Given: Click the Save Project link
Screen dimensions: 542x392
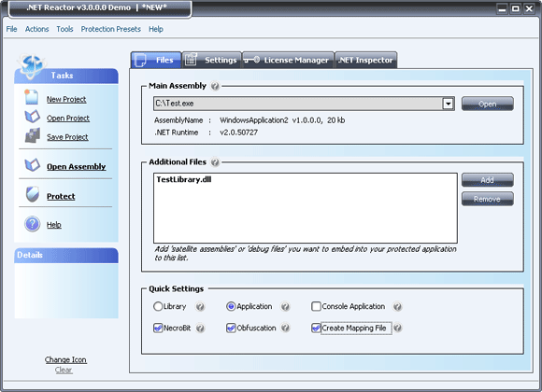Looking at the screenshot, I should click(x=67, y=137).
